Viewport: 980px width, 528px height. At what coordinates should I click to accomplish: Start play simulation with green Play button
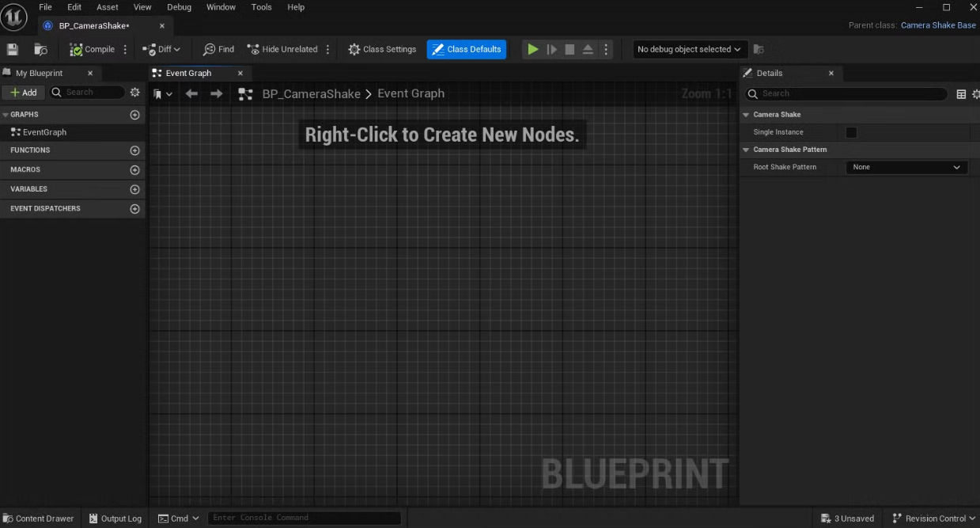(x=533, y=49)
